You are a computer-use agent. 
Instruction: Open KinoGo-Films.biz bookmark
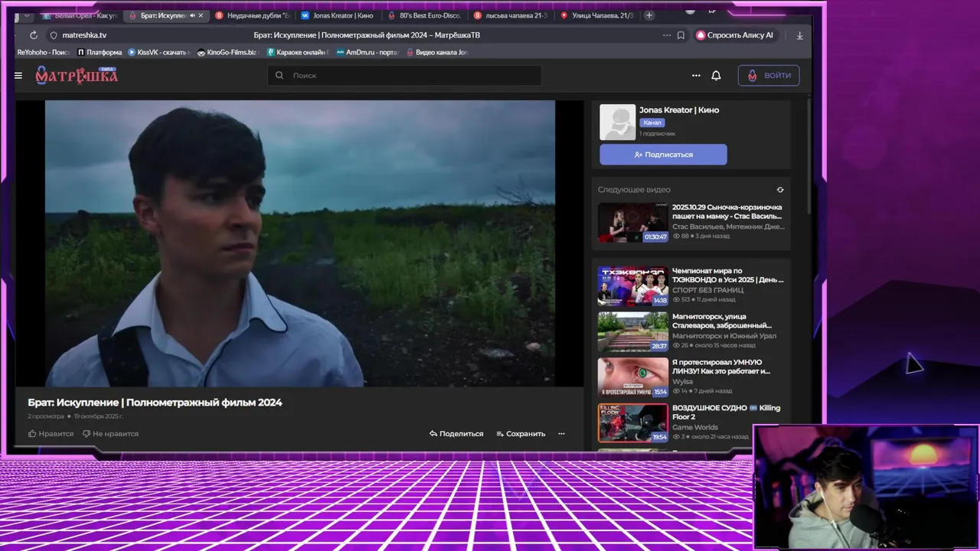click(228, 53)
